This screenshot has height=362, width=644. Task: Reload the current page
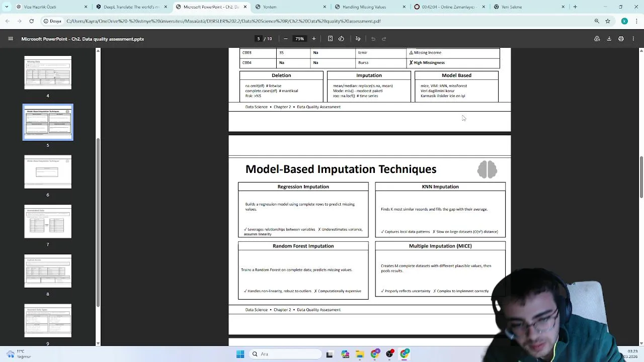[31, 21]
